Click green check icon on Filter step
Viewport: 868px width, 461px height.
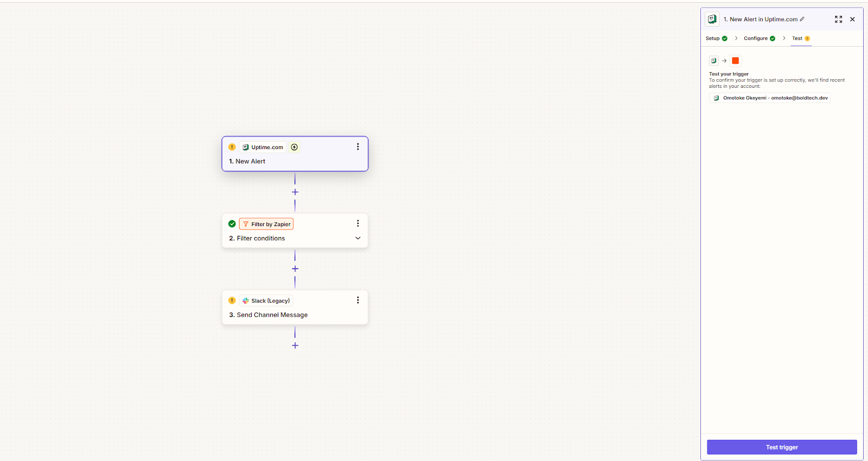coord(232,224)
